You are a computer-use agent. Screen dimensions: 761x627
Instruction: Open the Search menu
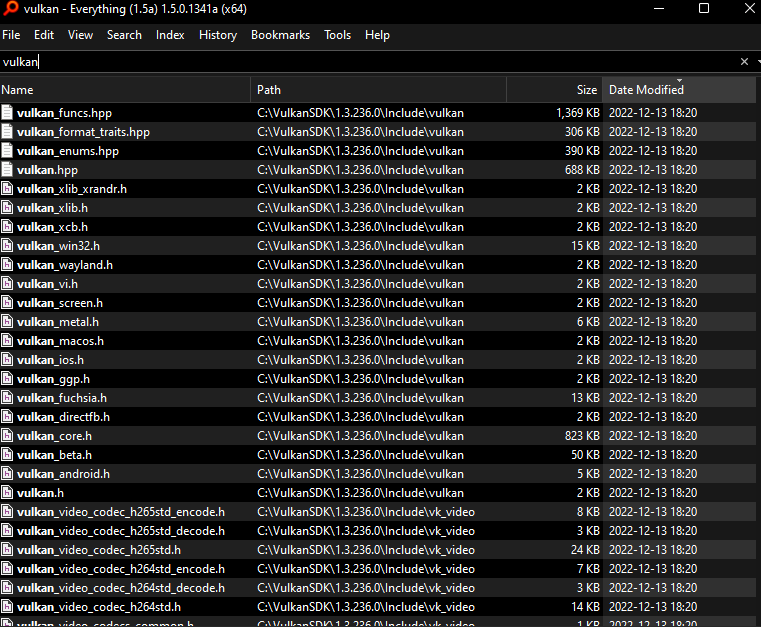point(124,35)
